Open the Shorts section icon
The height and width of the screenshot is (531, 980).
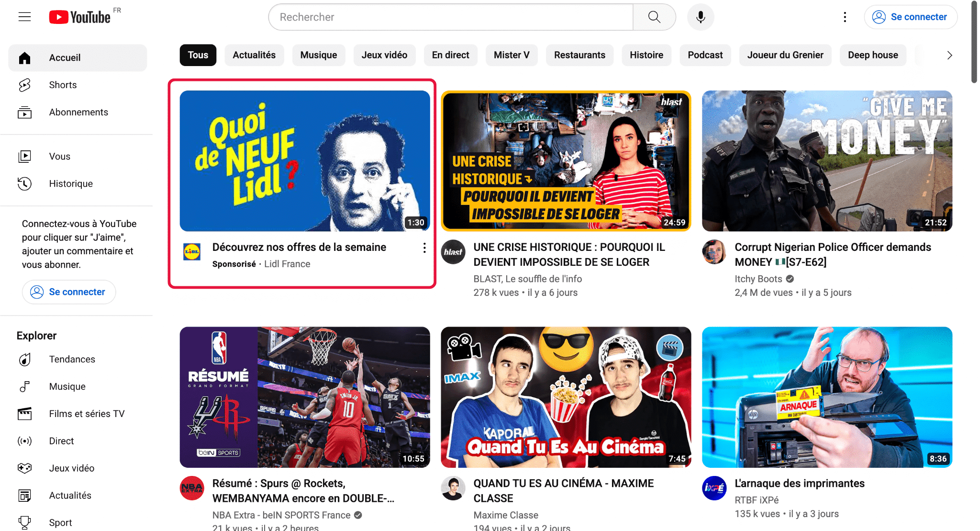(24, 85)
